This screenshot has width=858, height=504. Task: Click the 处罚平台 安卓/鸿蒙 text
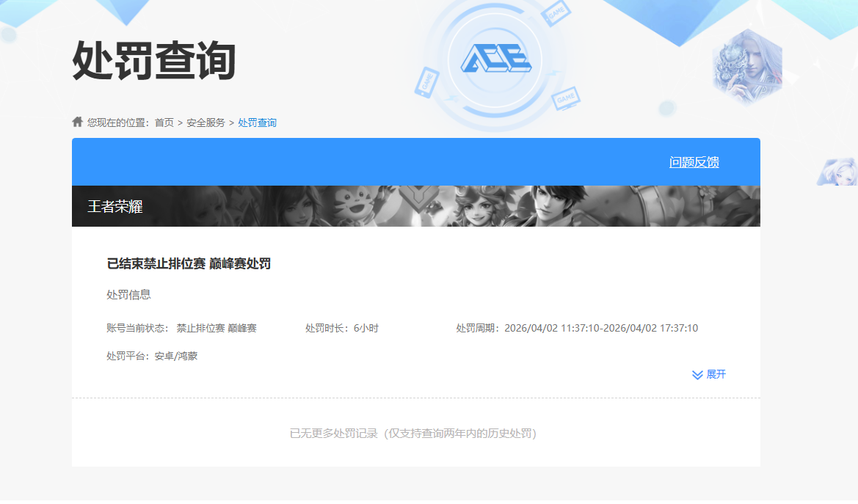coord(152,357)
